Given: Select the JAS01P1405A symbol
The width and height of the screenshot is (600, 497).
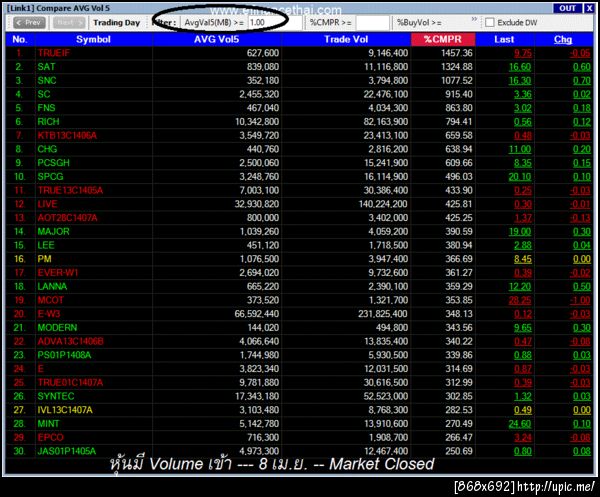Looking at the screenshot, I should coord(67,451).
